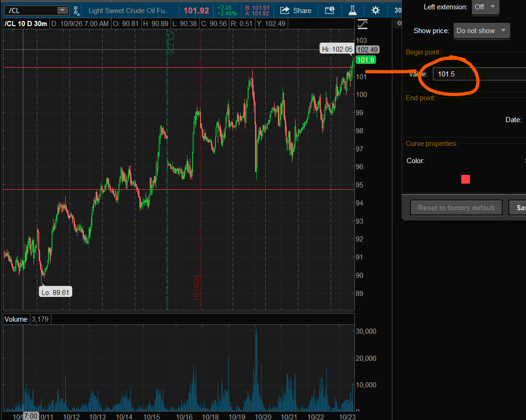526x420 pixels.
Task: Click the 10/14 date axis label
Action: pyautogui.click(x=124, y=417)
